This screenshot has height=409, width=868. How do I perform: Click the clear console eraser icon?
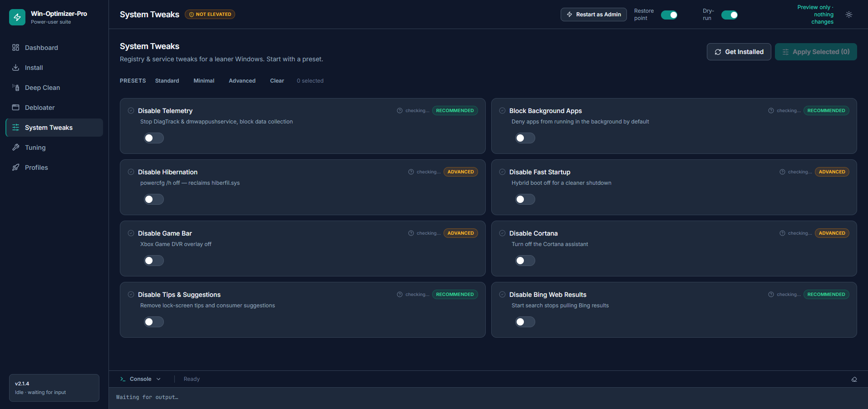[x=854, y=379]
